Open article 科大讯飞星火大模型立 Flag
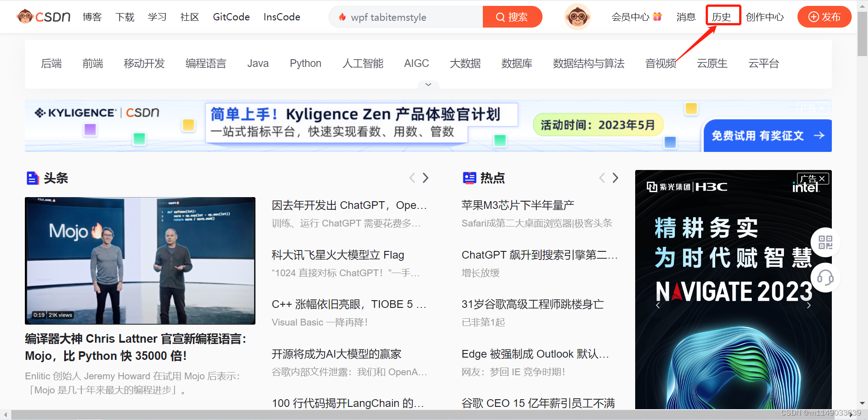 338,255
